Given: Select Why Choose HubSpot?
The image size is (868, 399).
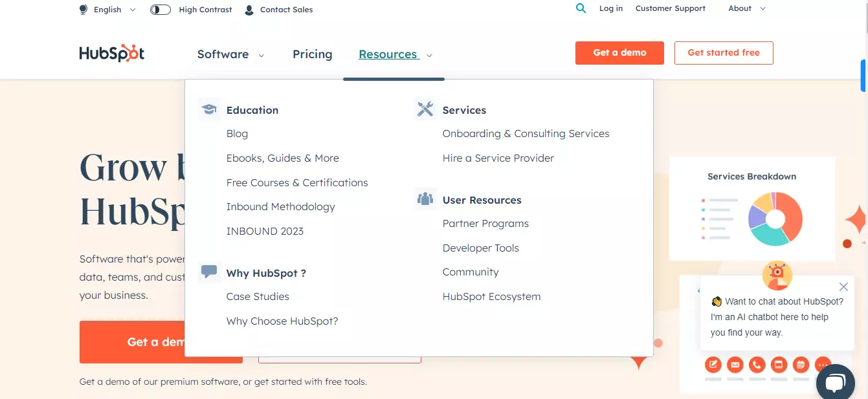Looking at the screenshot, I should pyautogui.click(x=282, y=321).
